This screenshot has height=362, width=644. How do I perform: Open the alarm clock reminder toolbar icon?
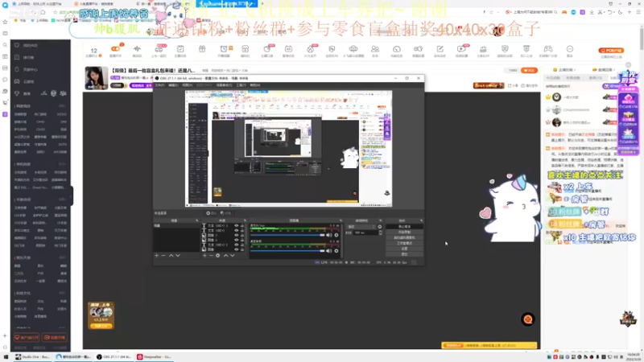[x=224, y=51]
